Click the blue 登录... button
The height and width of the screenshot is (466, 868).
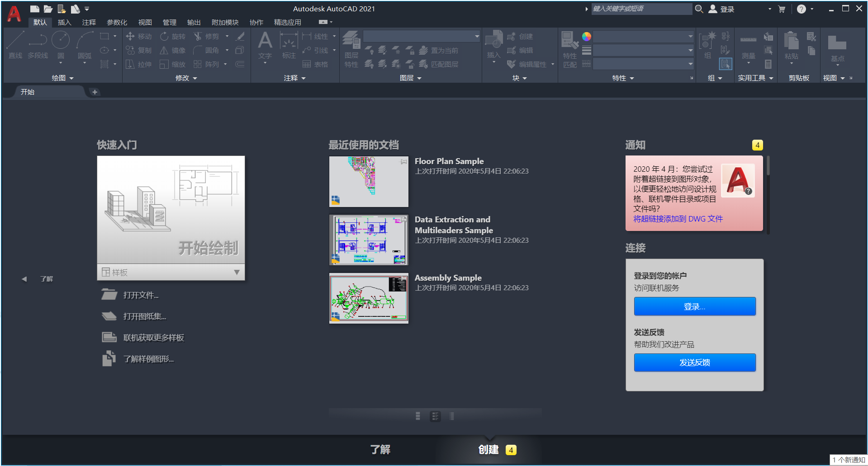pos(695,306)
